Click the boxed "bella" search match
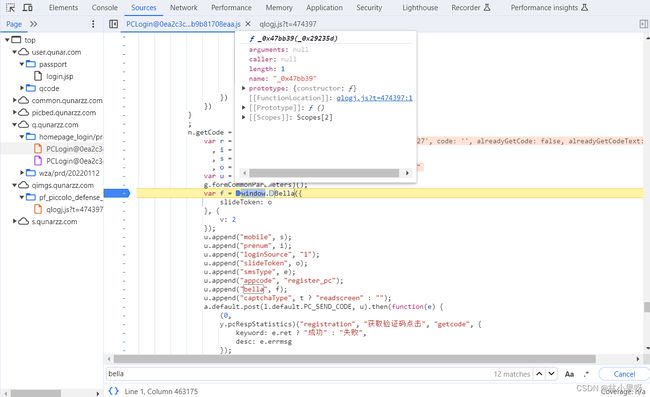650x397 pixels. pyautogui.click(x=253, y=289)
